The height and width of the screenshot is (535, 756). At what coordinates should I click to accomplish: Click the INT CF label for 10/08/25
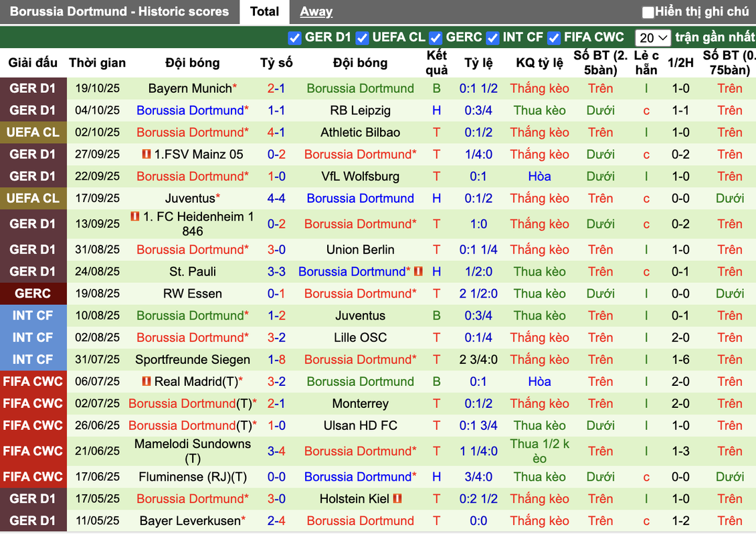(33, 316)
